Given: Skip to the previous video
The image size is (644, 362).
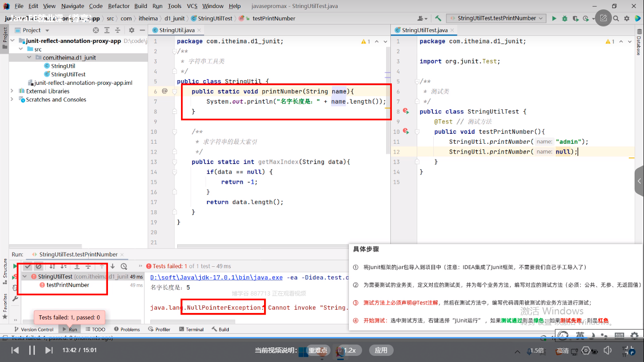Looking at the screenshot, I should click(15, 350).
